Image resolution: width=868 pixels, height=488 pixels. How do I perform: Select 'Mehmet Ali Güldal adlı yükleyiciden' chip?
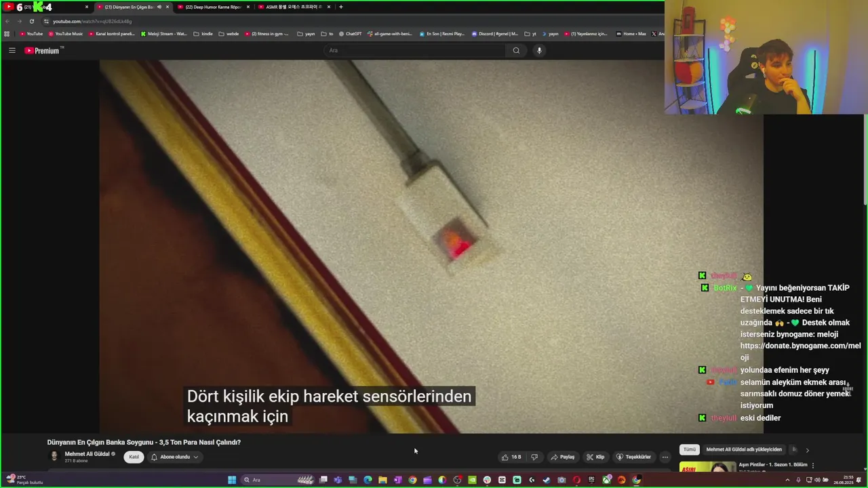tap(744, 449)
